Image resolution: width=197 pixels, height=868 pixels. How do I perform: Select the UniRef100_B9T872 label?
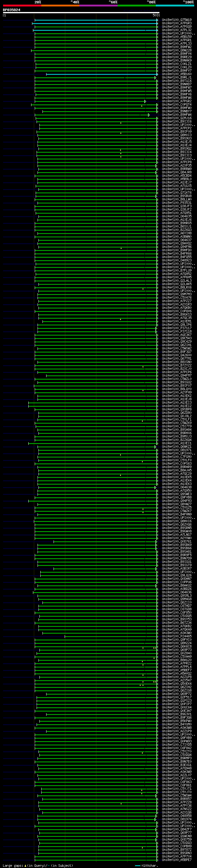coord(177,850)
